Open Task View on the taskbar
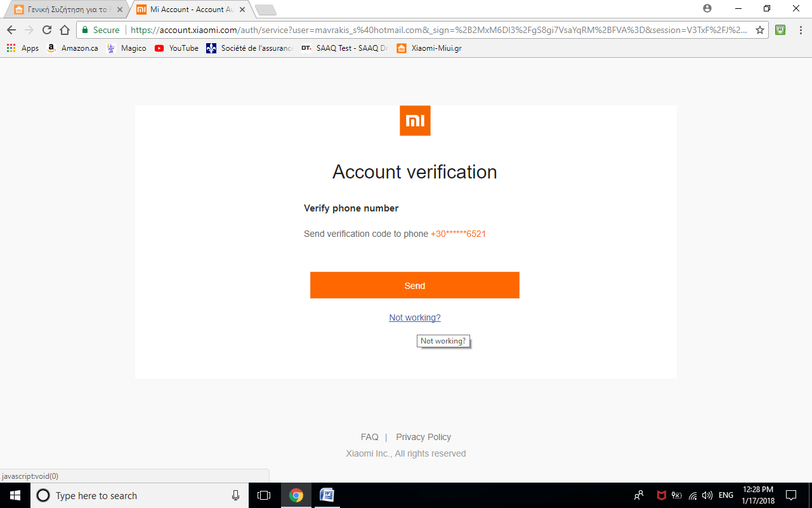 pos(264,495)
